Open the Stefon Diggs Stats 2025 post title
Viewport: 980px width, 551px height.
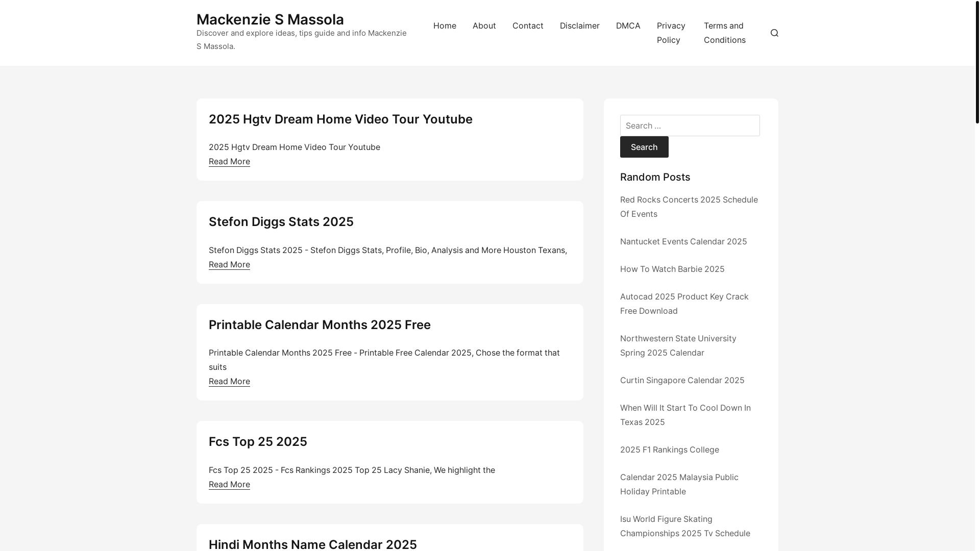click(x=281, y=221)
